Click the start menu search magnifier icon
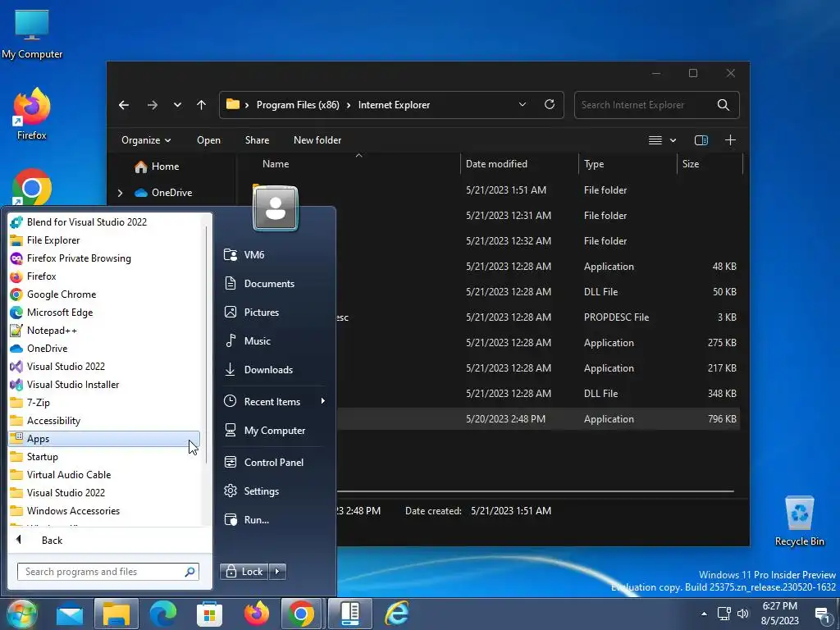Image resolution: width=840 pixels, height=630 pixels. [189, 572]
